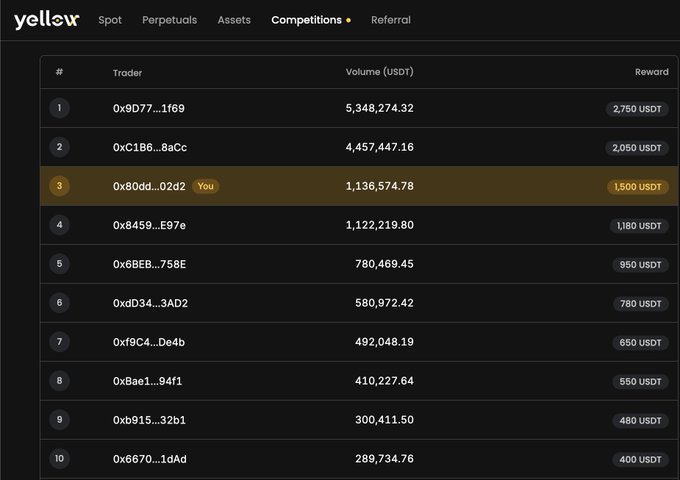Click the Volume (USDT) column header
This screenshot has height=480, width=680.
[379, 72]
